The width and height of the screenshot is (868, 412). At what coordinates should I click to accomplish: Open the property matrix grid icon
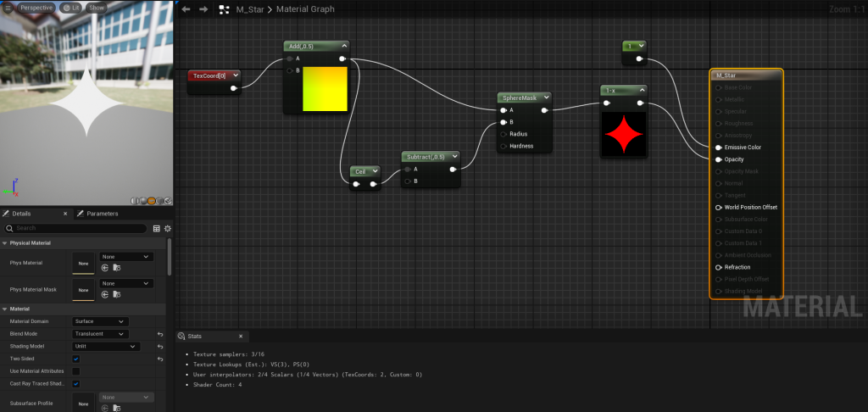157,228
